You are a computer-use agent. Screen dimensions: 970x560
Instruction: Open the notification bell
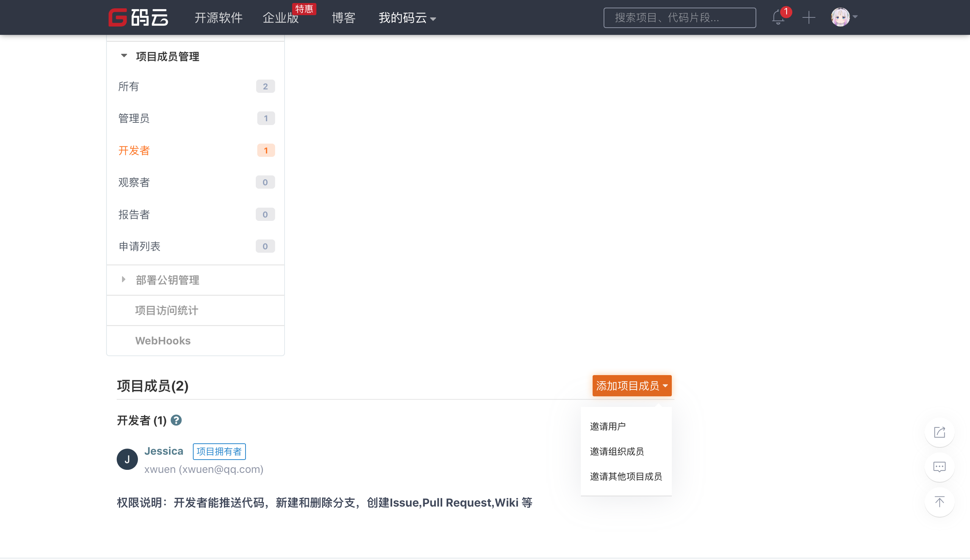point(778,18)
